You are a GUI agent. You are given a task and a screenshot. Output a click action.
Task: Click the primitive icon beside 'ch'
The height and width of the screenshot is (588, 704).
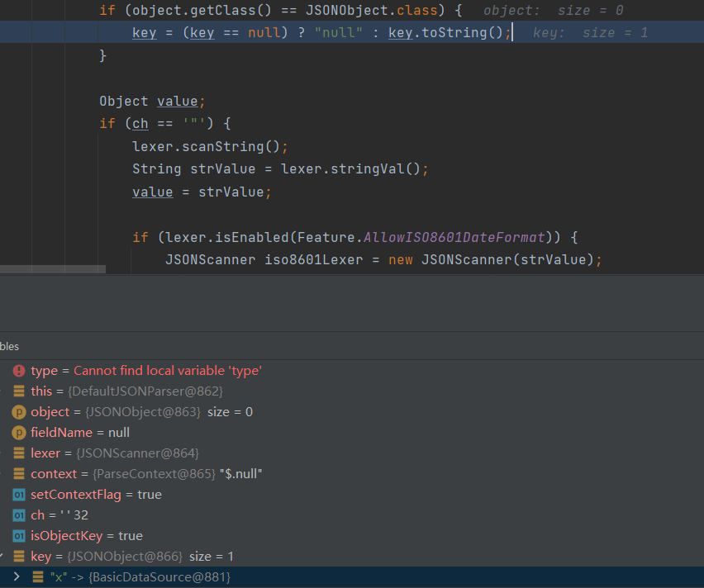click(x=19, y=515)
